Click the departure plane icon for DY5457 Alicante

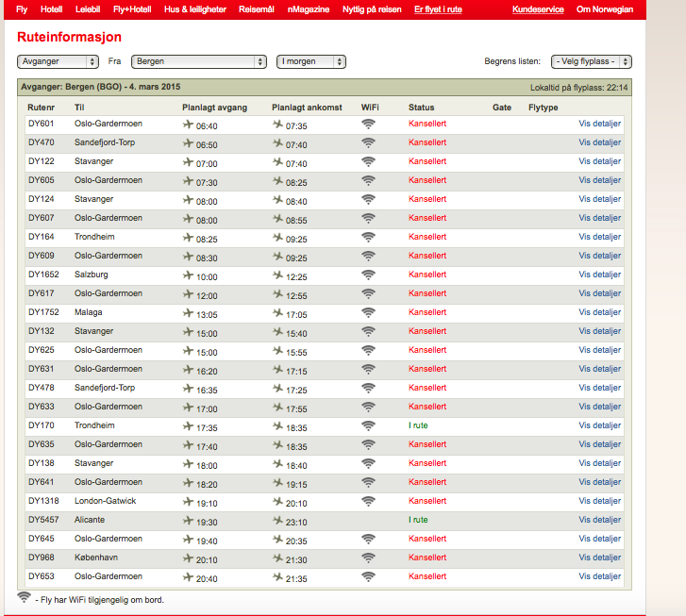(x=188, y=520)
